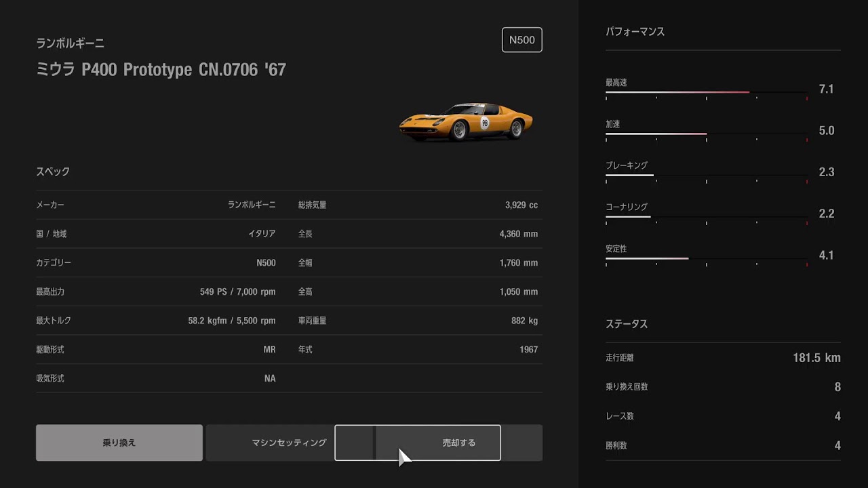Click the 乗り換え button
This screenshot has width=868, height=488.
pyautogui.click(x=119, y=443)
